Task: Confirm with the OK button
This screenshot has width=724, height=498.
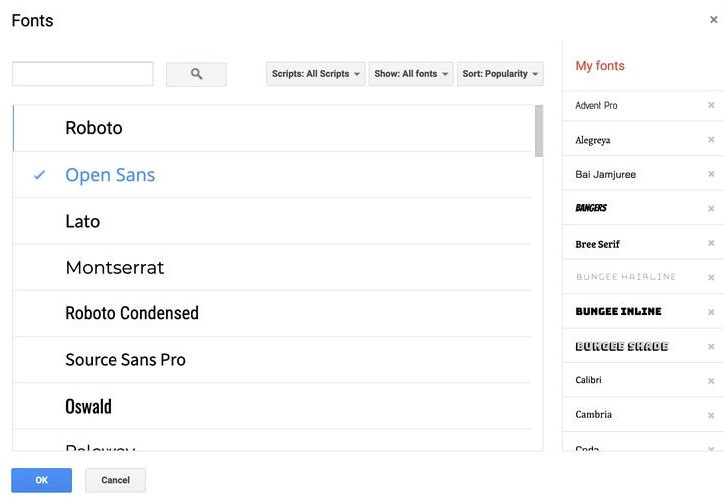Action: 42,480
